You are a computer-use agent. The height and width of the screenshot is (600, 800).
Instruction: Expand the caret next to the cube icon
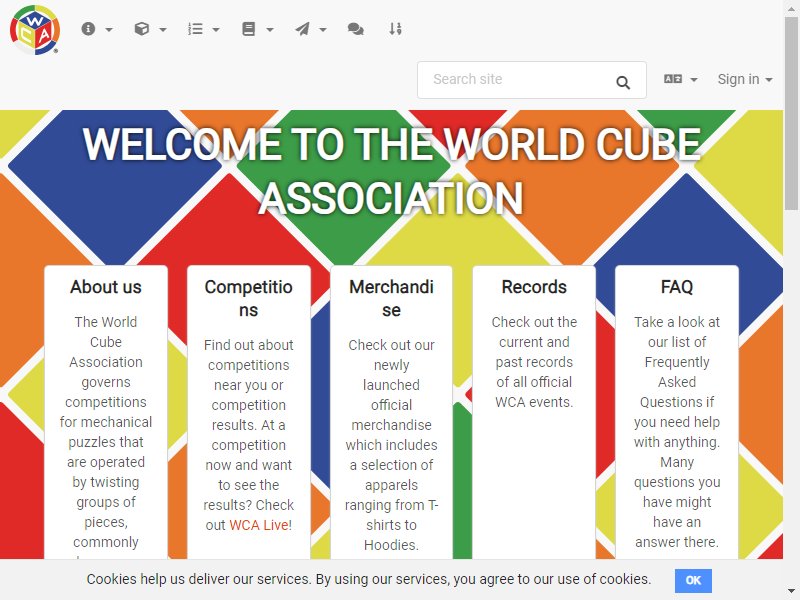[163, 30]
